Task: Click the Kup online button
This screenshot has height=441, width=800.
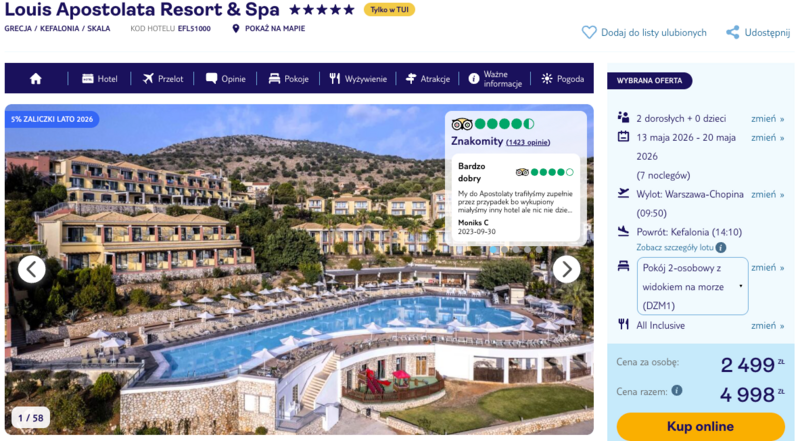Action: [x=701, y=427]
